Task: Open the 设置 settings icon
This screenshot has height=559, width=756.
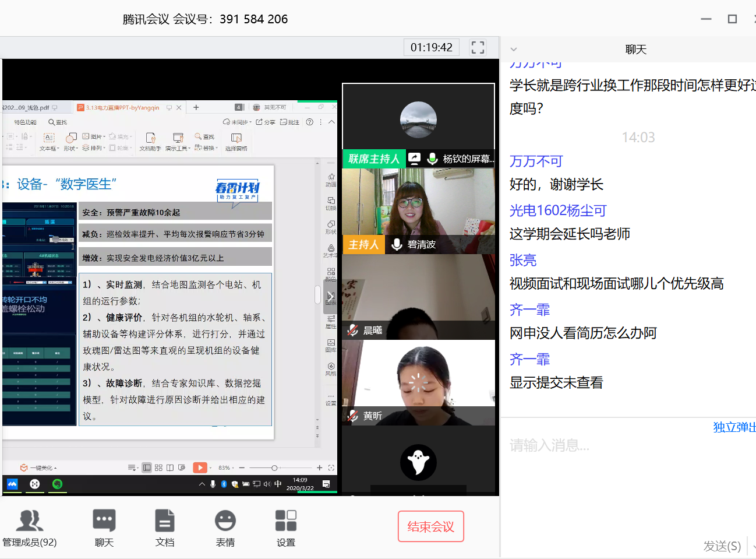Action: pos(286,527)
